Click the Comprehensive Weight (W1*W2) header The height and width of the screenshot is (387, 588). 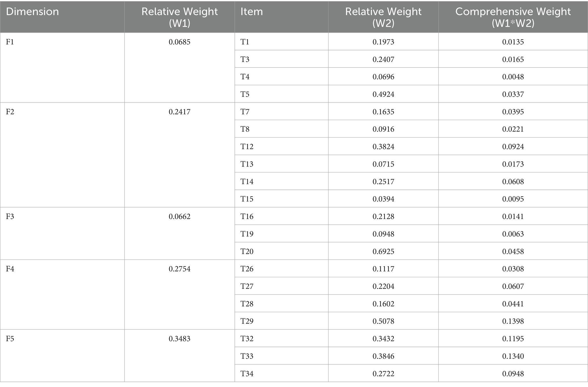pos(513,17)
